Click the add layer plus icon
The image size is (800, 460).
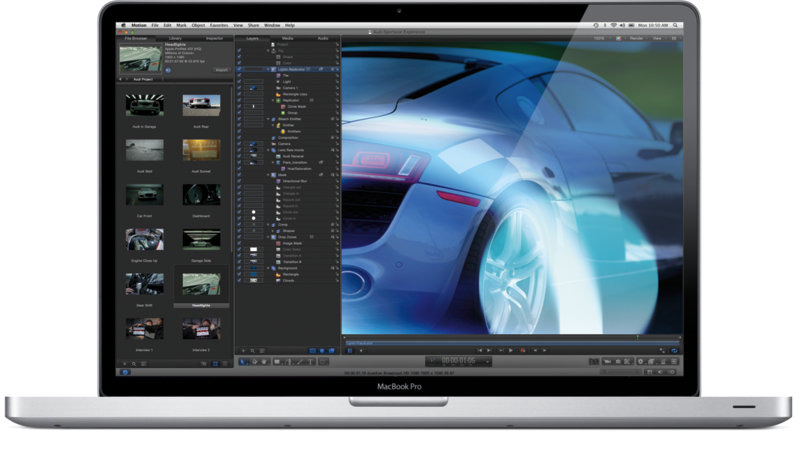(x=241, y=351)
